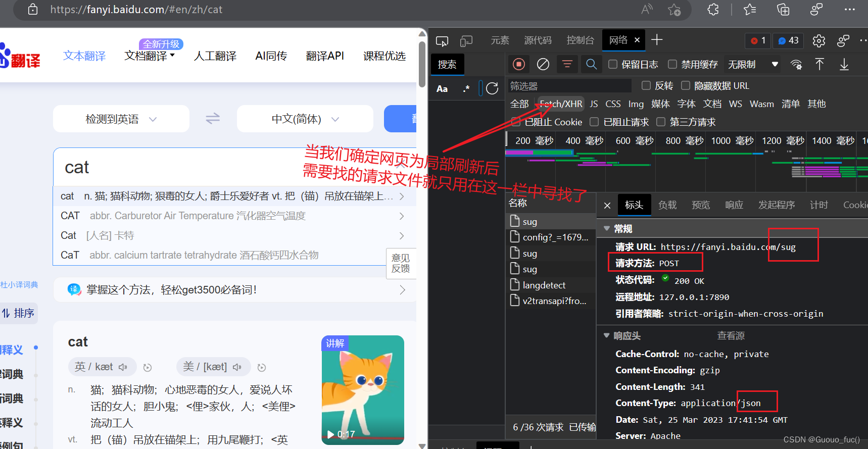Screen dimensions: 868x449
Task: Click the export HAR download arrow
Action: point(844,64)
